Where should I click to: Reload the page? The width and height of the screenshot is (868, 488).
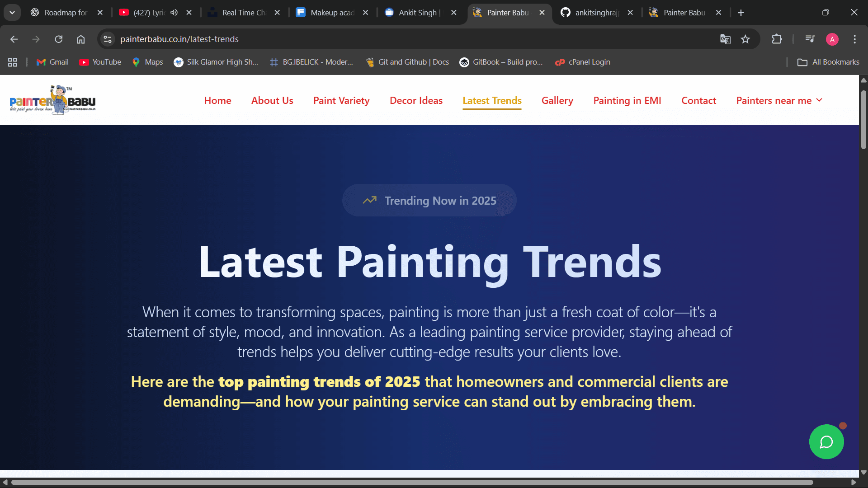point(59,39)
